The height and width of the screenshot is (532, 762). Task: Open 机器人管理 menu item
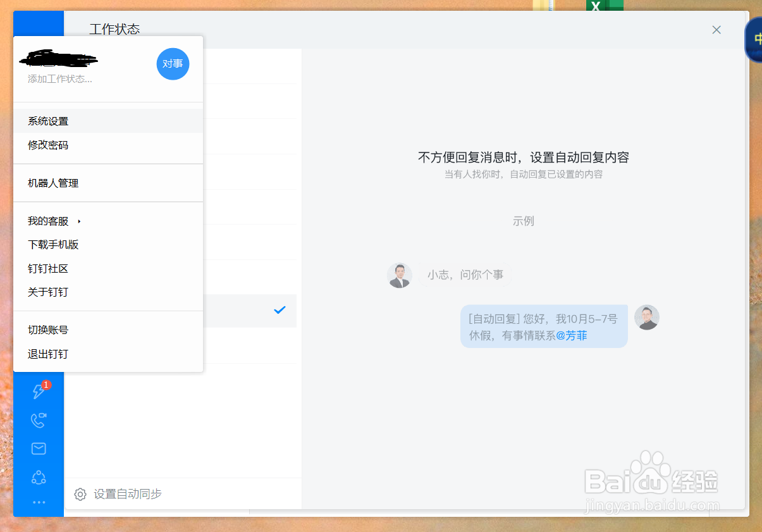coord(108,183)
